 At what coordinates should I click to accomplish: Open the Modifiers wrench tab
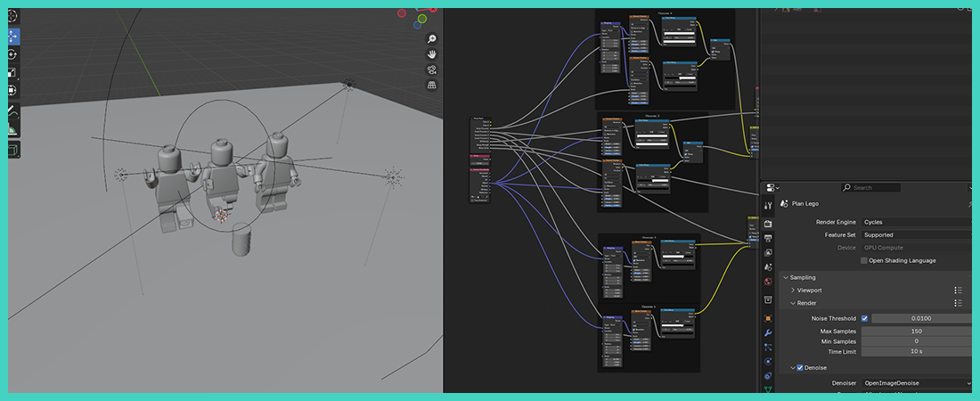coord(768,332)
